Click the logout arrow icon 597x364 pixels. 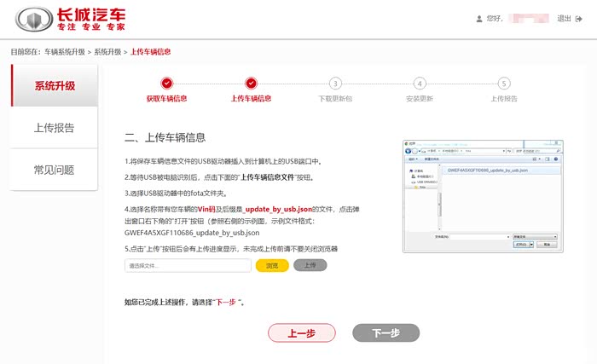click(579, 19)
